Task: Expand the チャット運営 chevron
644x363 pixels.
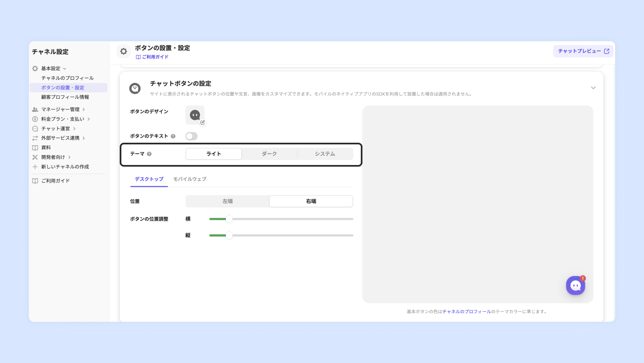Action: [74, 129]
